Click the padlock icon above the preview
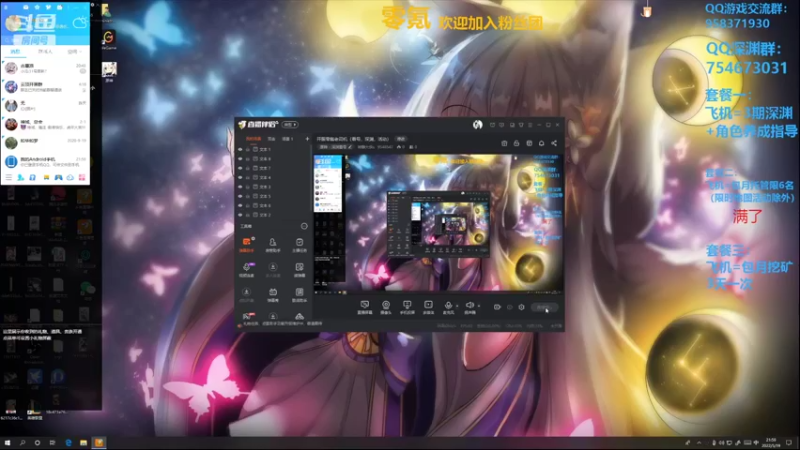800x450 pixels. click(x=516, y=143)
